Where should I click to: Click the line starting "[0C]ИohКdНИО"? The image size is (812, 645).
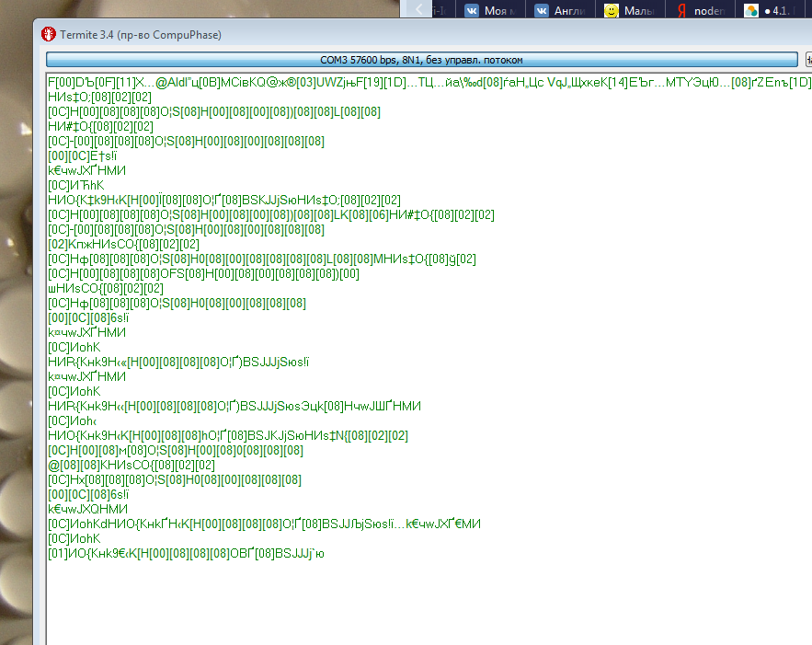pyautogui.click(x=264, y=524)
